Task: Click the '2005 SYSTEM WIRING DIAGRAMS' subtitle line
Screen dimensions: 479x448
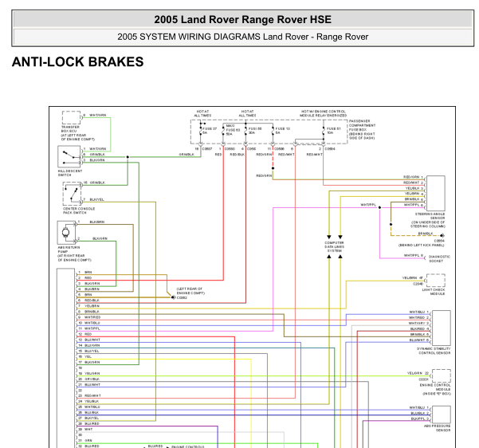Action: [x=242, y=37]
